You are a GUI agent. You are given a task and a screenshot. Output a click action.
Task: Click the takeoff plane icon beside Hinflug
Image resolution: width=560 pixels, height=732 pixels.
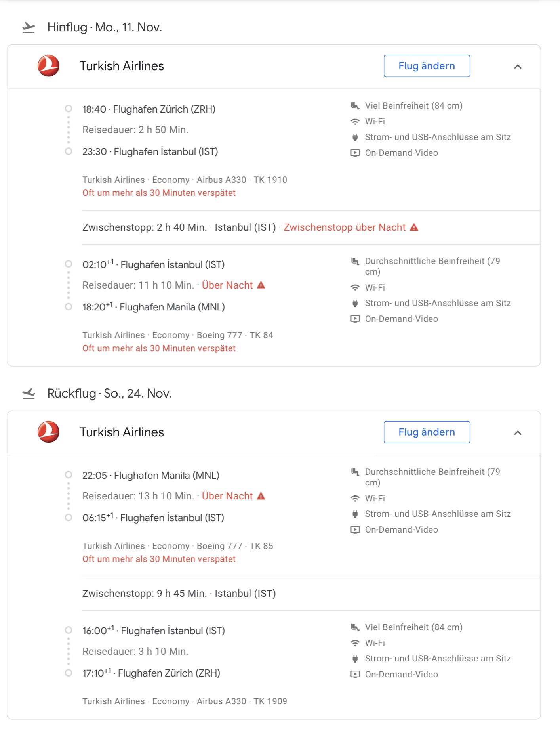[x=29, y=27]
